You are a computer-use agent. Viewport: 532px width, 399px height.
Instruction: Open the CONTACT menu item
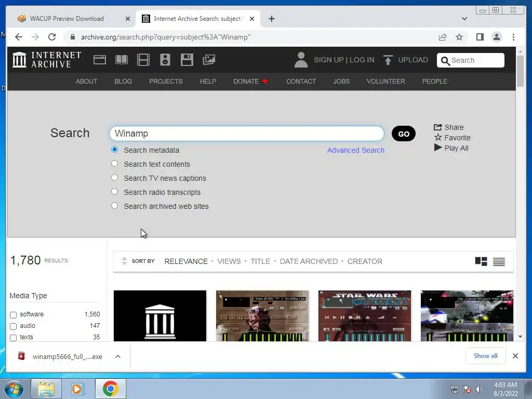click(x=301, y=82)
